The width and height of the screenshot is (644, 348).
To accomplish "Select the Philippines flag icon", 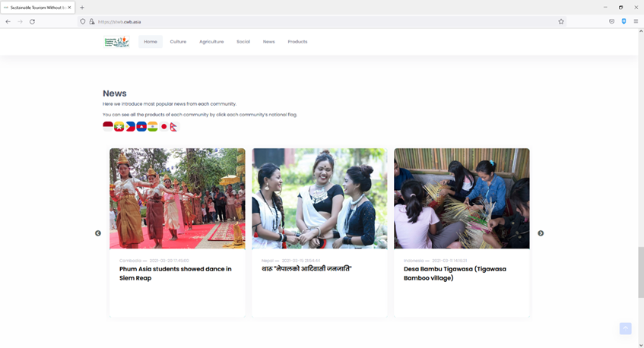I will tap(130, 126).
